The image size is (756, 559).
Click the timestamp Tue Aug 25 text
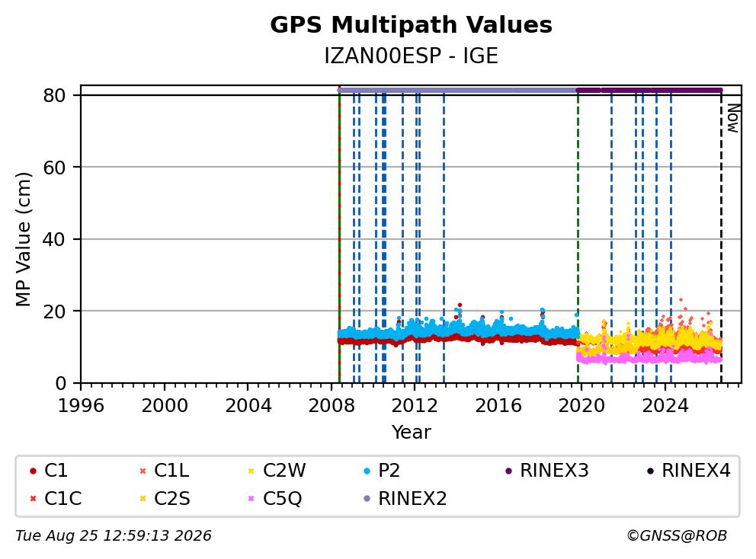(x=55, y=536)
